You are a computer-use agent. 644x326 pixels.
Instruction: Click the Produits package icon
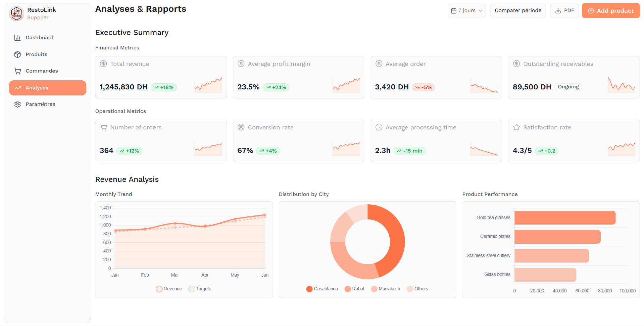point(17,54)
